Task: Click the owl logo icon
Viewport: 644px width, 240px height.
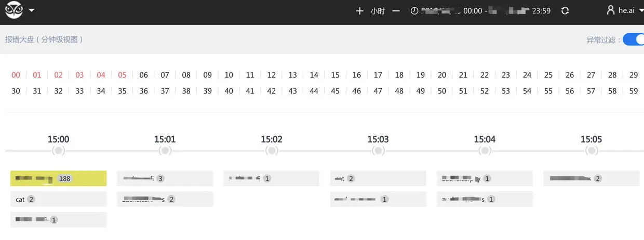Action: [x=14, y=10]
